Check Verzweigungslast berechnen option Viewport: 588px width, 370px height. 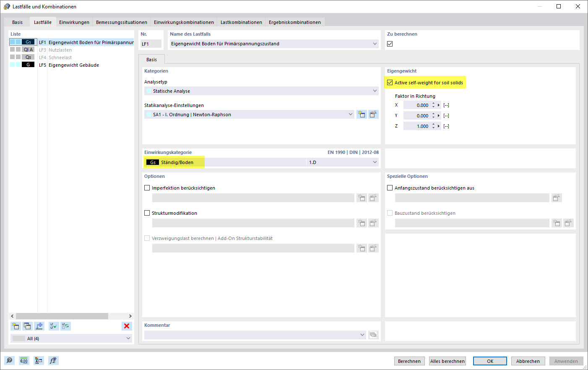coord(147,238)
